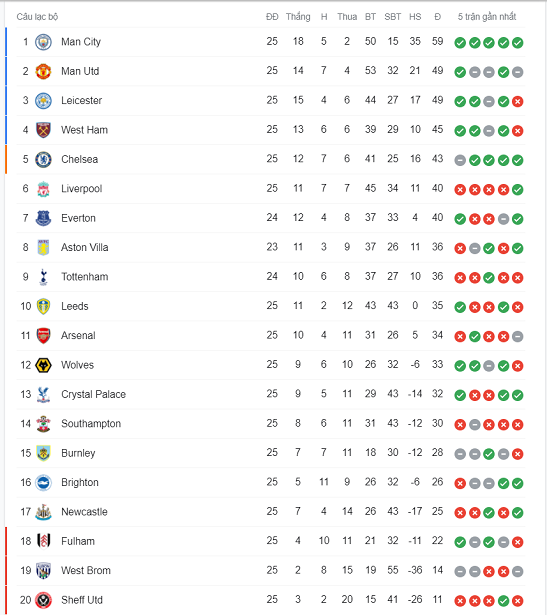547x615 pixels.
Task: Click the Chelsea club badge
Action: 43,160
